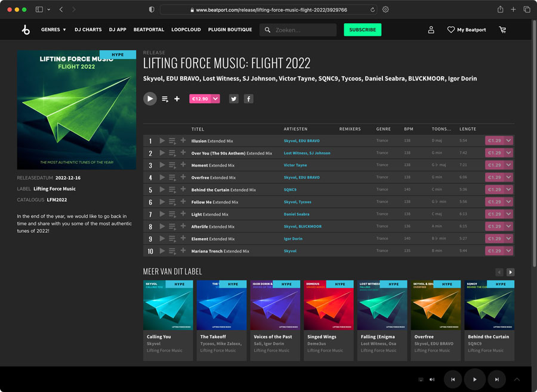Open price options for €12.90 release
Screen dimensions: 537x392
point(215,99)
